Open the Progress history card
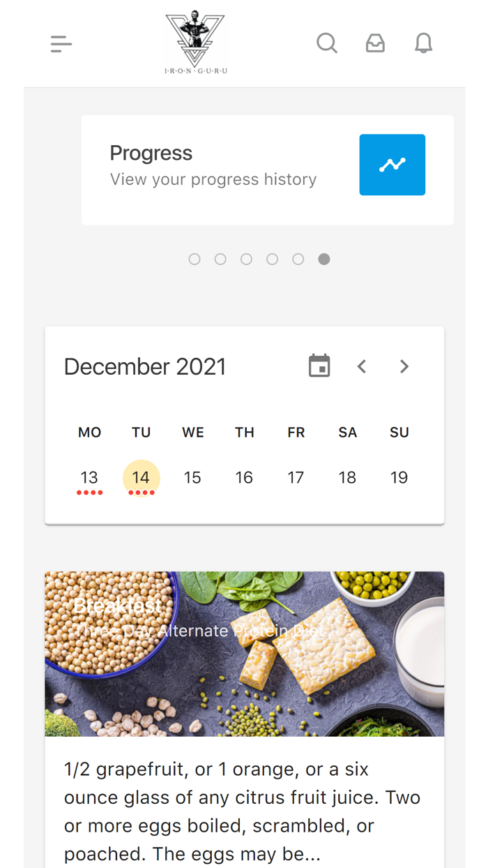 (213, 166)
